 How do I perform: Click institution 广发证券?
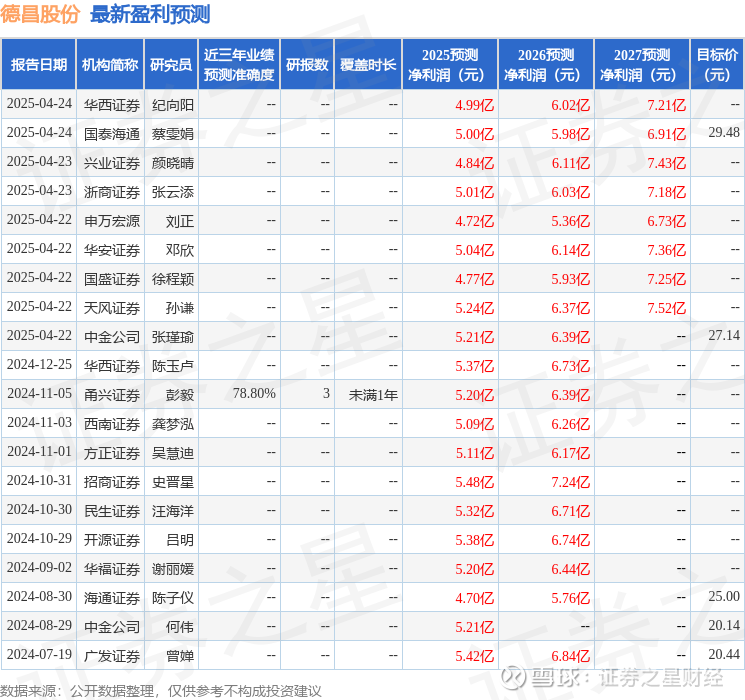pyautogui.click(x=112, y=655)
